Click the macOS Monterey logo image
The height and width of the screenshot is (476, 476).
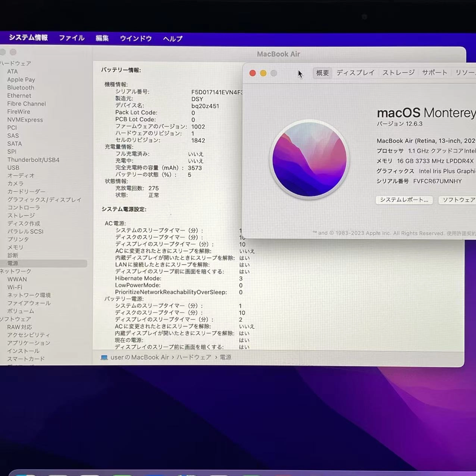coord(309,159)
